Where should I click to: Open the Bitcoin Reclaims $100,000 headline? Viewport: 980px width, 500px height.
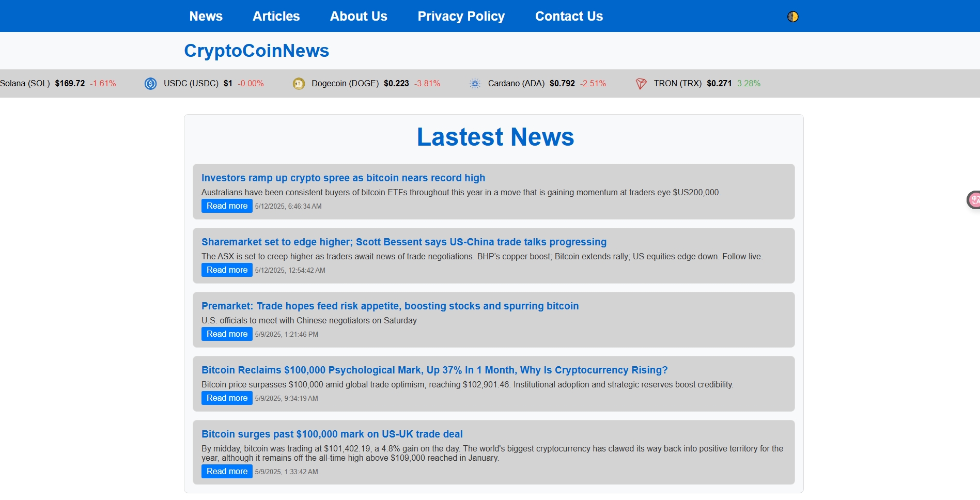(434, 370)
